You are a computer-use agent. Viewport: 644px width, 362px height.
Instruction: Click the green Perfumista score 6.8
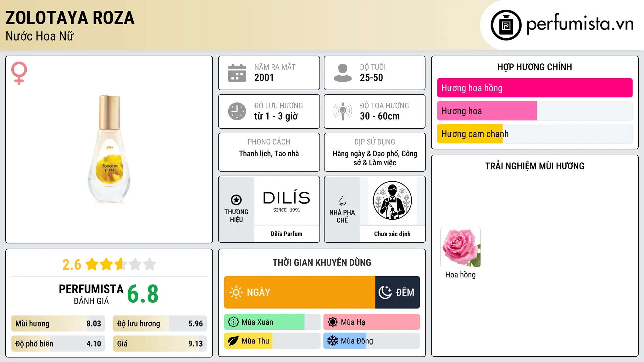(143, 294)
